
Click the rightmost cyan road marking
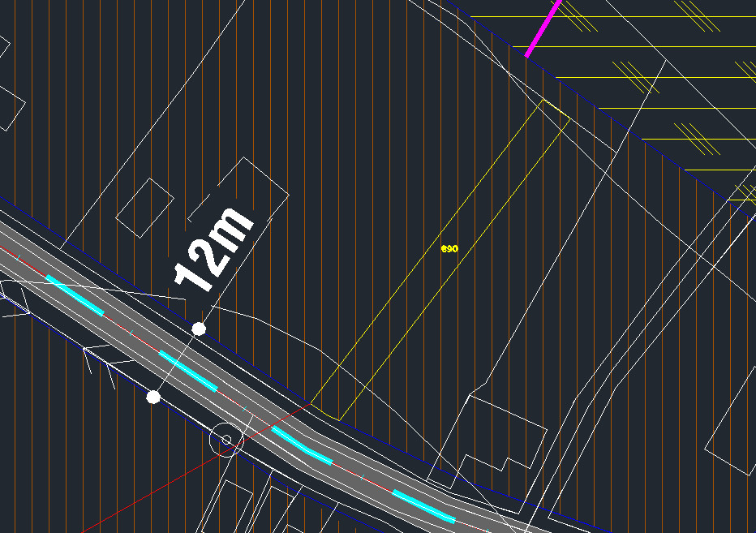[423, 505]
